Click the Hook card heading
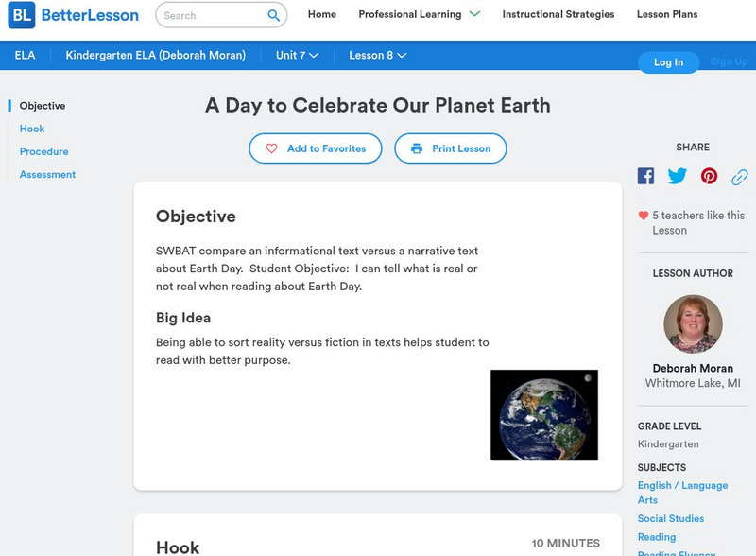The image size is (756, 556). (178, 547)
